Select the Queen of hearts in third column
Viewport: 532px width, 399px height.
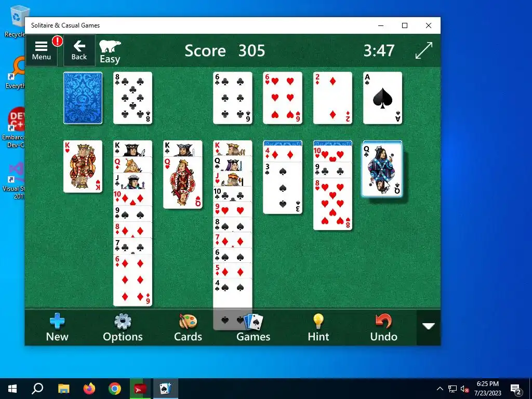tap(183, 182)
